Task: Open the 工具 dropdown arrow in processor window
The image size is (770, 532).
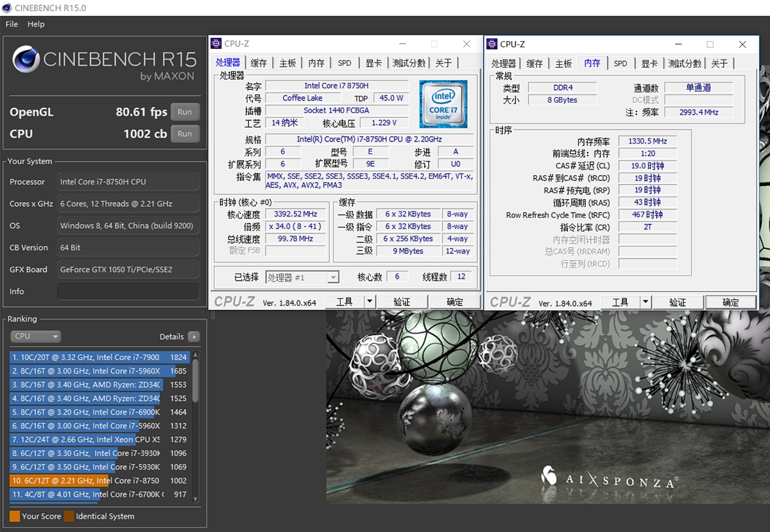Action: tap(370, 302)
